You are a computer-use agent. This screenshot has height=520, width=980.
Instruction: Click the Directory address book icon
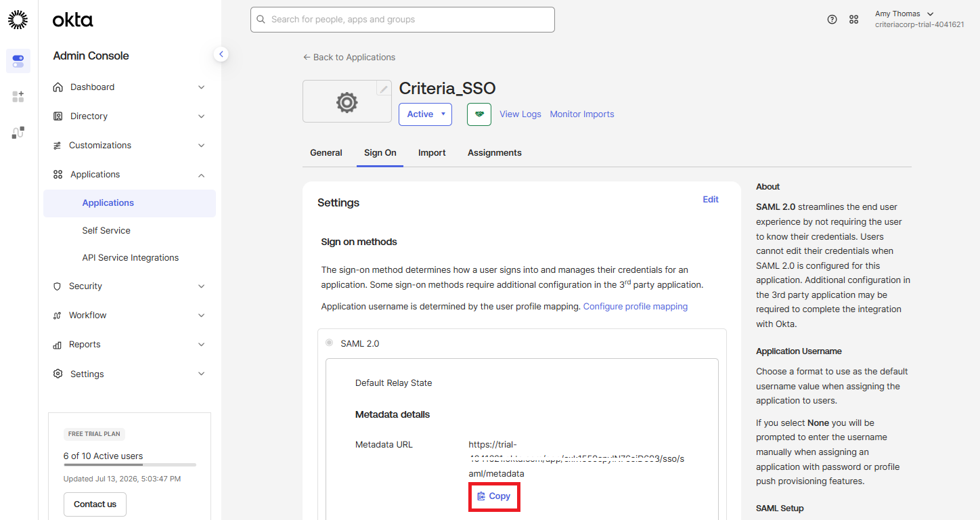58,116
